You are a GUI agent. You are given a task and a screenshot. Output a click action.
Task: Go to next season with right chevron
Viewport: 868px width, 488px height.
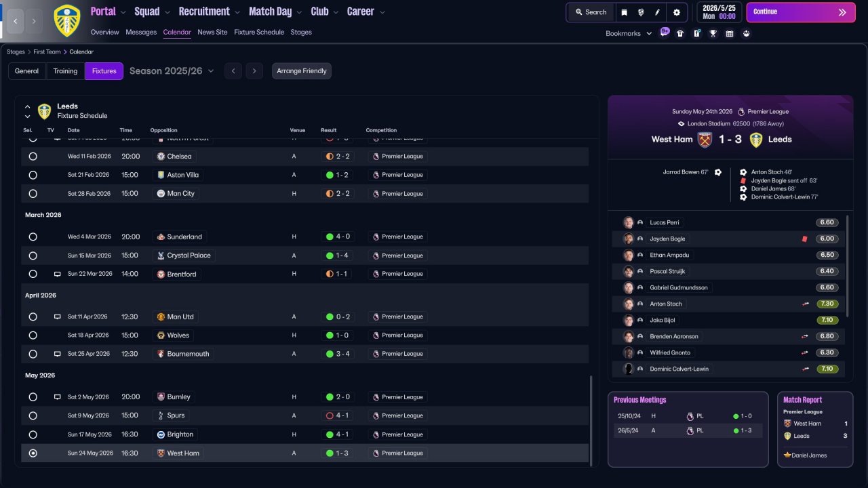pos(254,71)
